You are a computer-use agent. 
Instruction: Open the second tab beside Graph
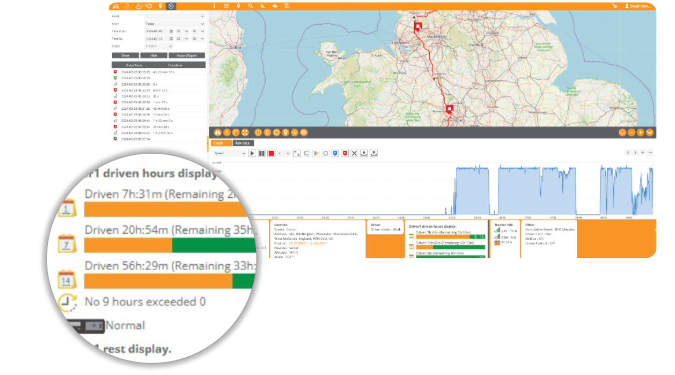tap(243, 143)
